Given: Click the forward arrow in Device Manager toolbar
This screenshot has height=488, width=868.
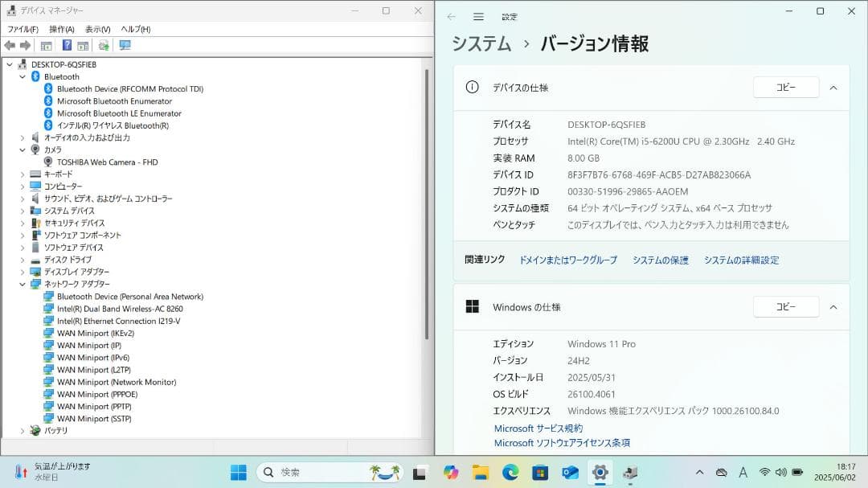Looking at the screenshot, I should click(x=24, y=45).
